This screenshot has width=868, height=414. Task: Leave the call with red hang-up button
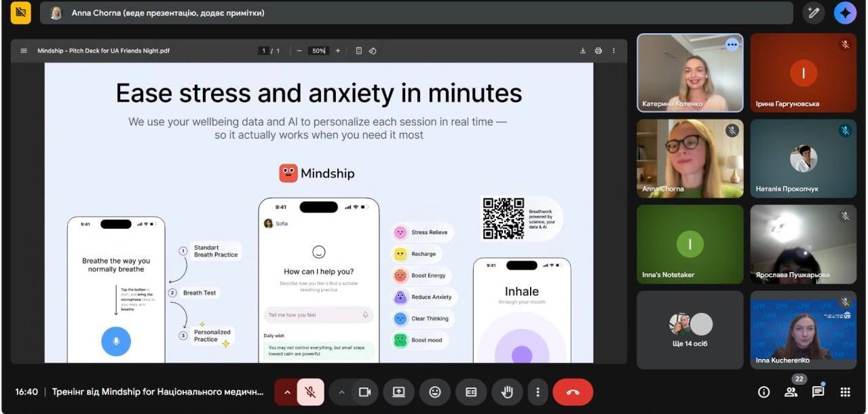point(573,392)
